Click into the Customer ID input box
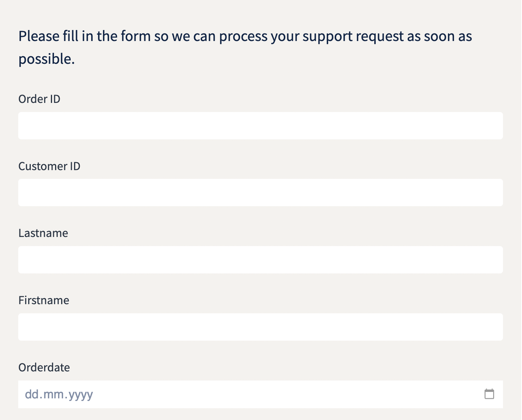The height and width of the screenshot is (420, 522). [261, 193]
